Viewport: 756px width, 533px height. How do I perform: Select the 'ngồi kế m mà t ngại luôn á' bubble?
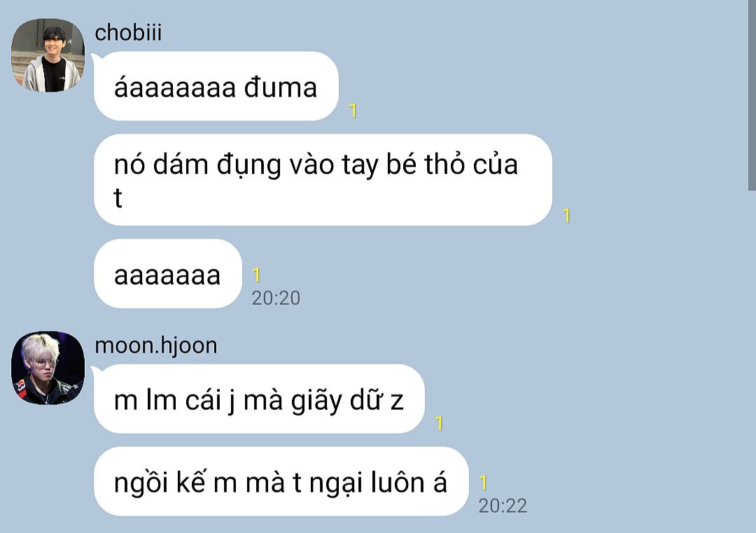pyautogui.click(x=281, y=481)
